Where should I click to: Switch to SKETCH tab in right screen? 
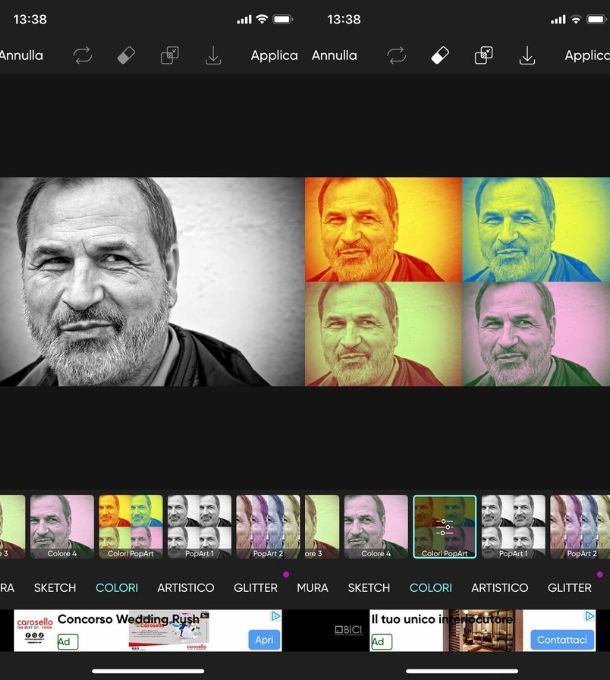coord(369,588)
